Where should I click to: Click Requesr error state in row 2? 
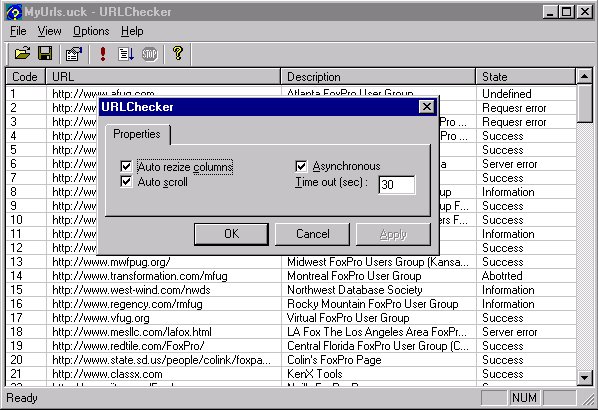click(514, 108)
